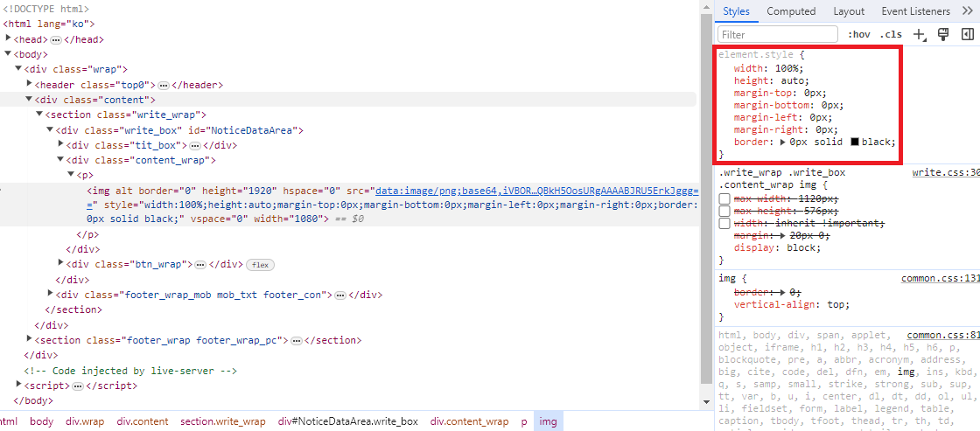Select div.content in the breadcrumb bar

[x=144, y=421]
